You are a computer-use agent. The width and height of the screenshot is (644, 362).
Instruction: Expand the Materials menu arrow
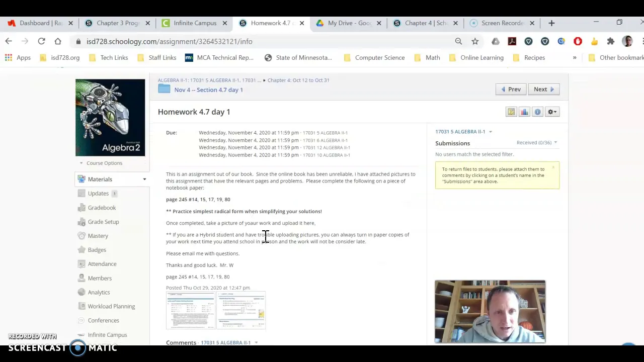(144, 179)
